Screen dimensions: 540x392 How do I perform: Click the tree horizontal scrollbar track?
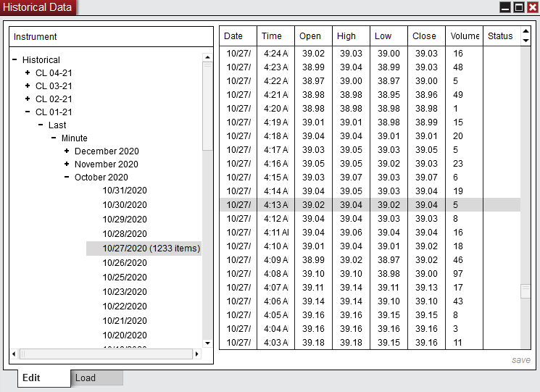tap(106, 354)
